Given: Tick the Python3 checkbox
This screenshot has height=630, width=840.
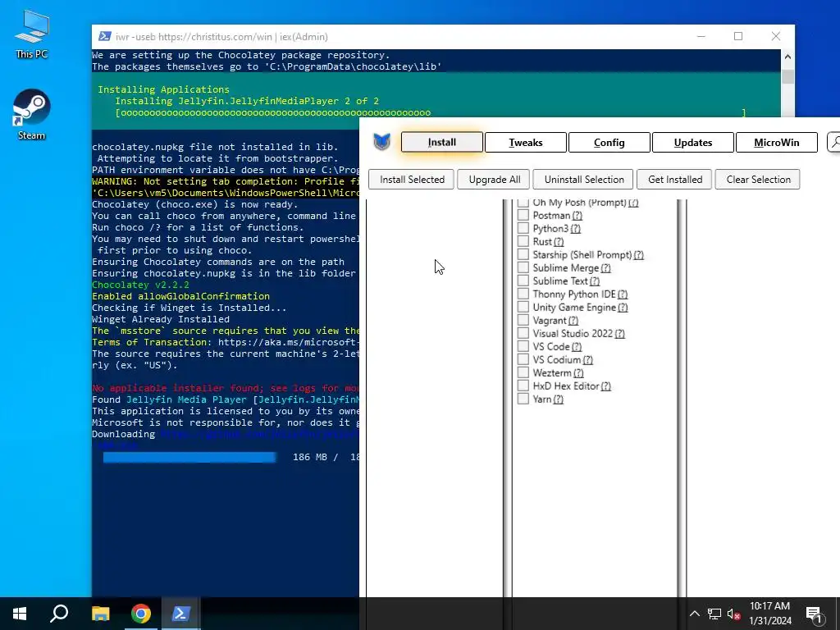Looking at the screenshot, I should [x=523, y=228].
